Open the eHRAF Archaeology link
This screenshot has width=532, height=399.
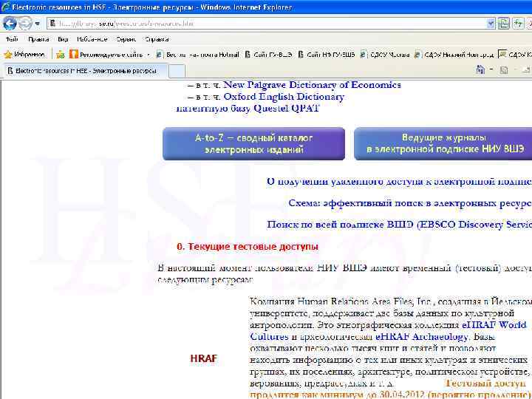tap(421, 337)
